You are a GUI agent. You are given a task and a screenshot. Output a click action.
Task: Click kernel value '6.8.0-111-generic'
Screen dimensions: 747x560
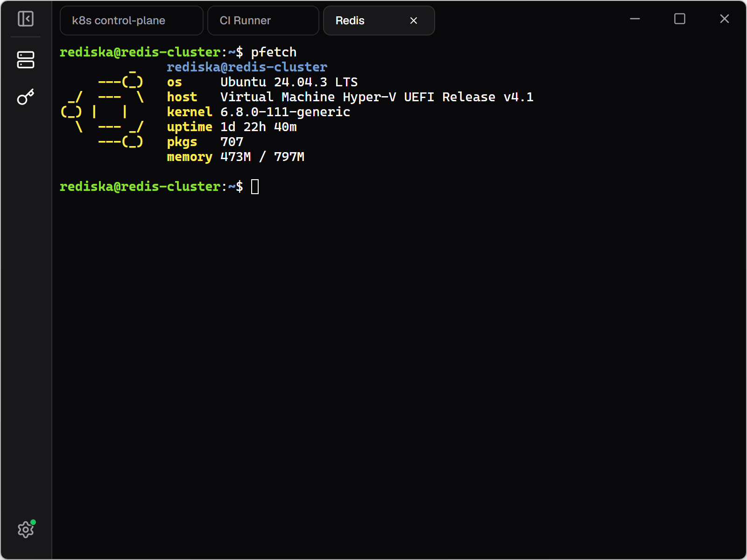click(x=285, y=112)
